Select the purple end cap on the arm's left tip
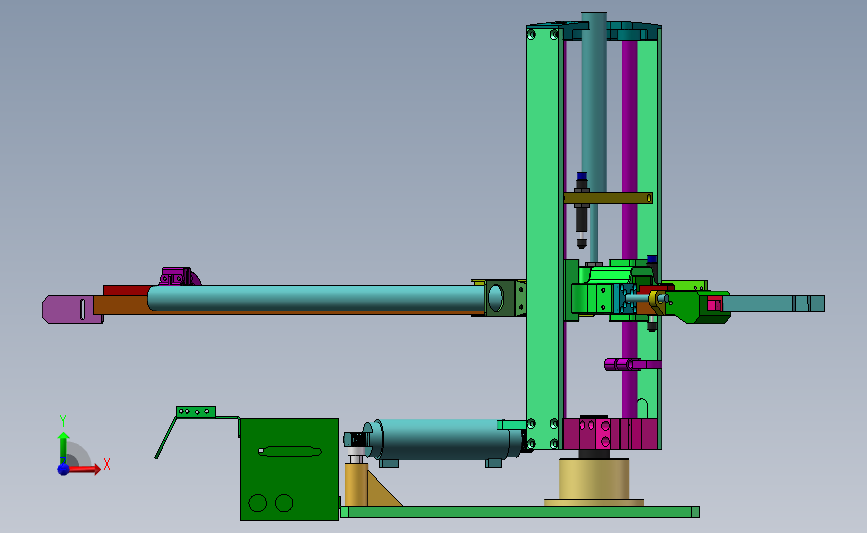 [71, 309]
